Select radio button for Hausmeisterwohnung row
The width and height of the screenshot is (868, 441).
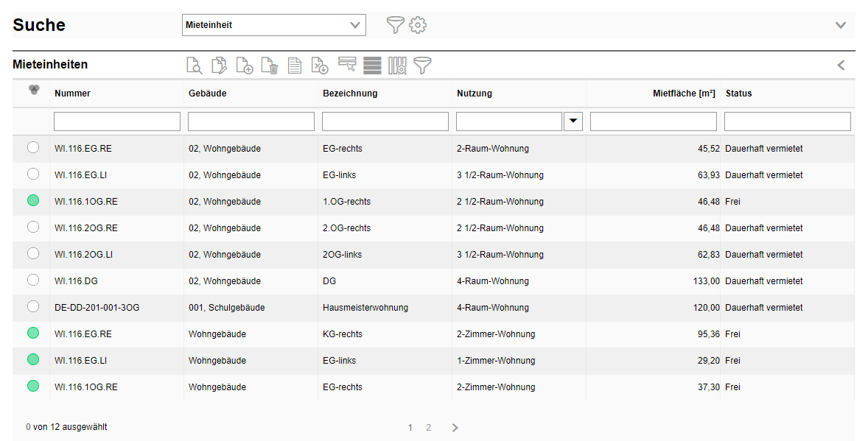33,307
